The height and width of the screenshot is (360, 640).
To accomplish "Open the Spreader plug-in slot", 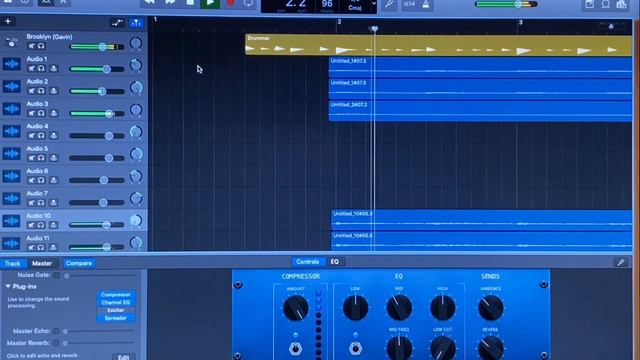I will point(116,318).
